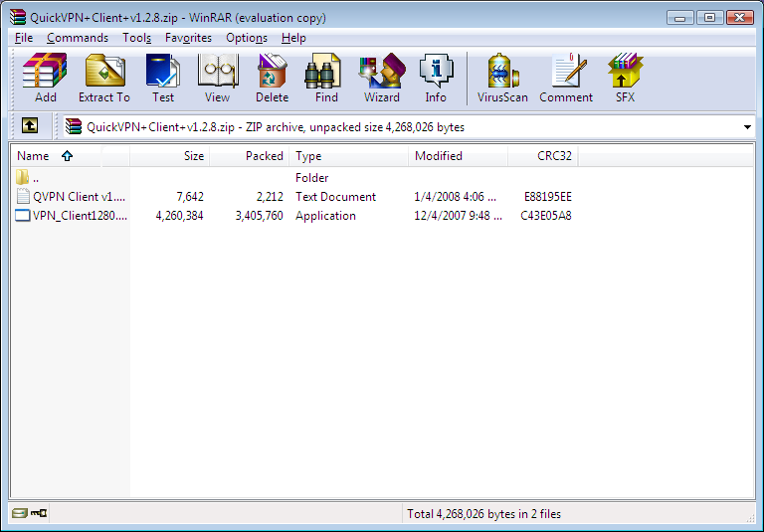
Task: Click the Folder type cell
Action: pos(311,177)
